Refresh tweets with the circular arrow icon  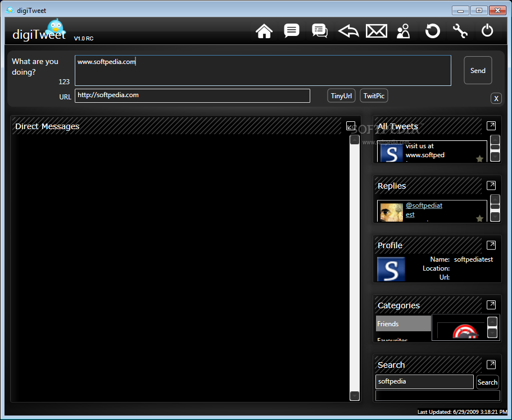[x=432, y=31]
